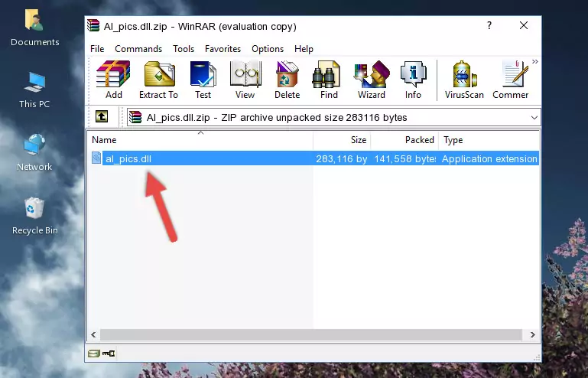Image resolution: width=588 pixels, height=378 pixels.
Task: Click the Extract To toolbar icon
Action: [x=158, y=80]
